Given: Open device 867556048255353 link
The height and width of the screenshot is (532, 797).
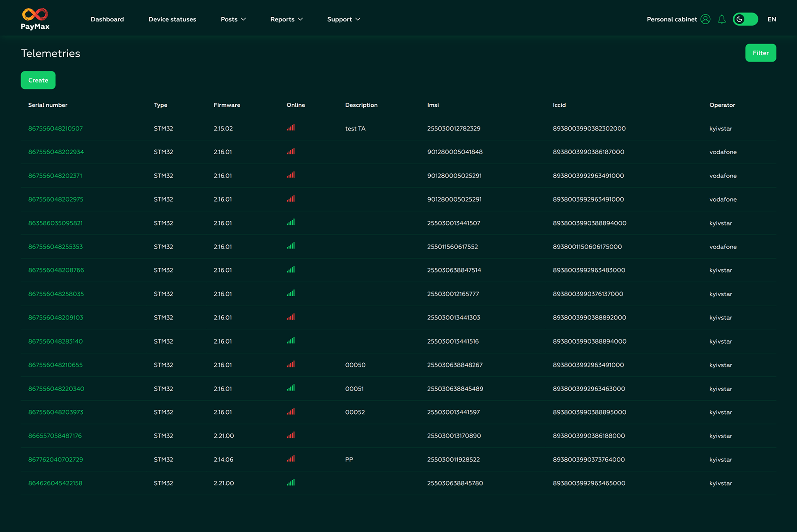Looking at the screenshot, I should (x=55, y=247).
